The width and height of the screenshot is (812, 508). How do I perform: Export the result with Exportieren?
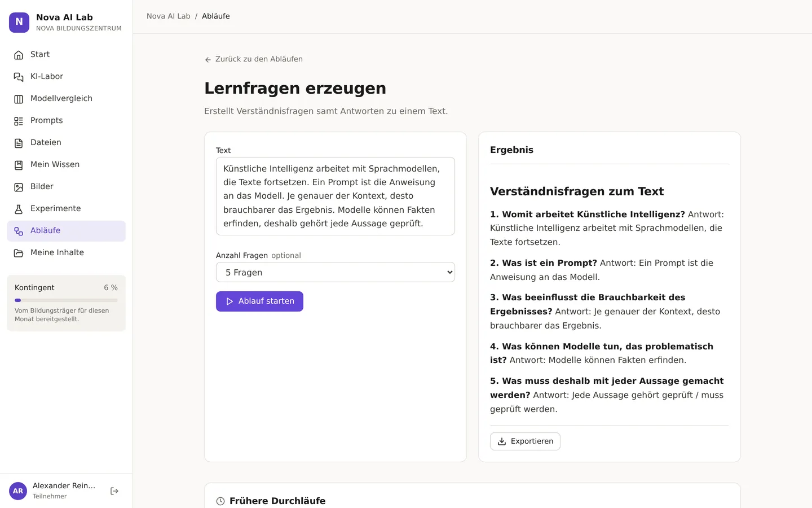coord(525,441)
